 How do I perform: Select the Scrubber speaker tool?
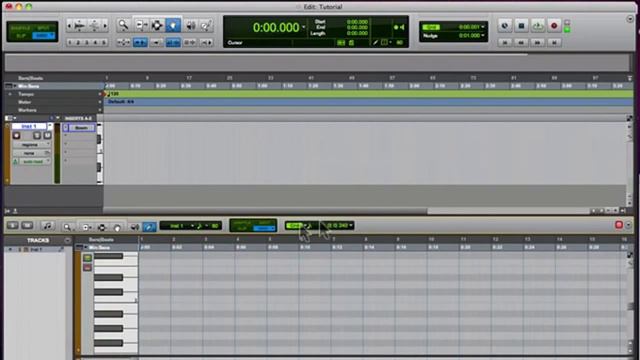click(x=190, y=25)
